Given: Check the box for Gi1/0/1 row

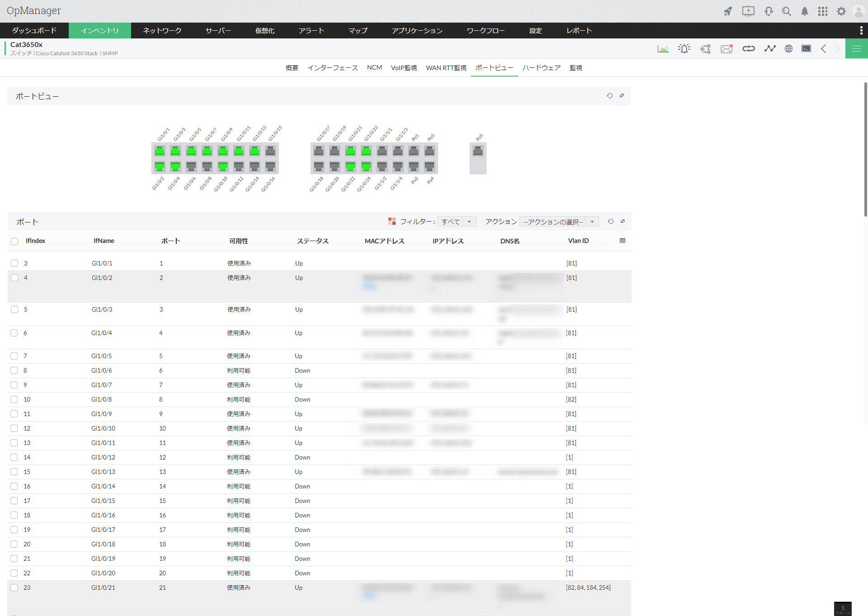Looking at the screenshot, I should pos(14,263).
